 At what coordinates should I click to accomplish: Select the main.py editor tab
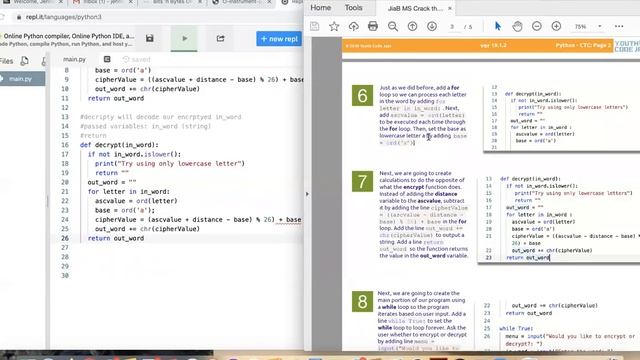(x=74, y=60)
